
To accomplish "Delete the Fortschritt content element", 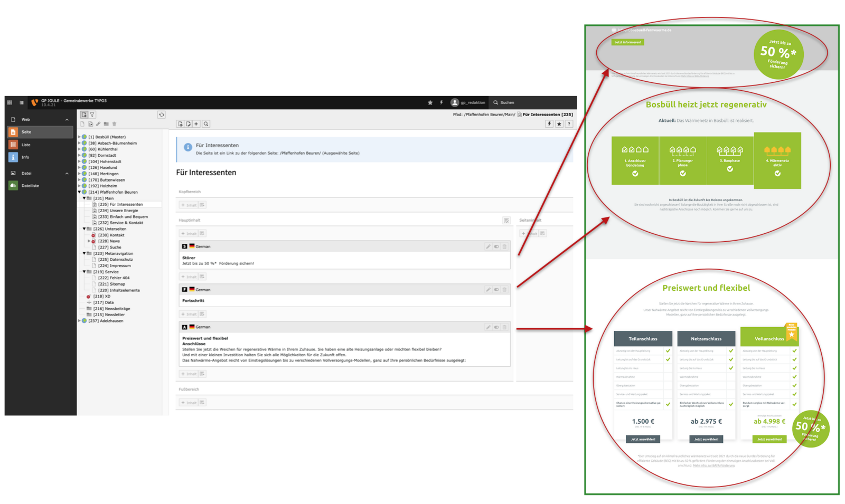I will tap(504, 290).
